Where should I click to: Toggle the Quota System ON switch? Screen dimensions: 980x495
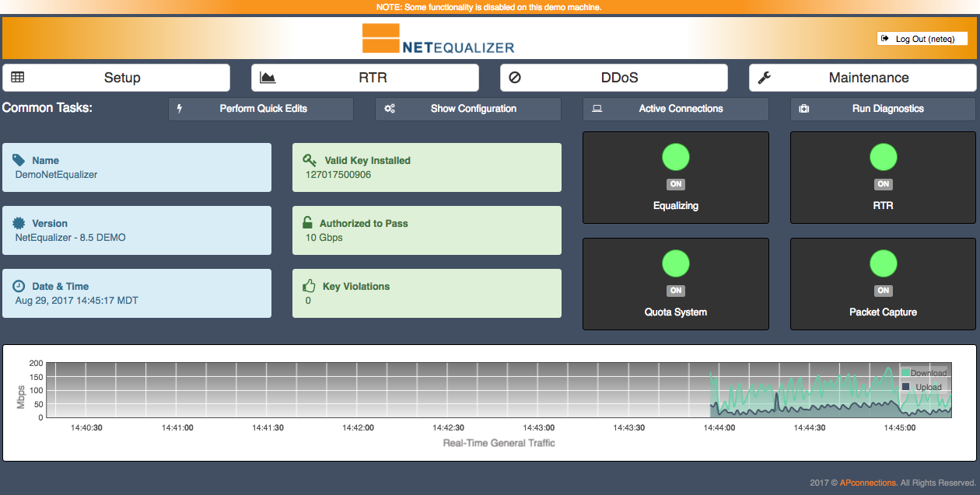(676, 291)
